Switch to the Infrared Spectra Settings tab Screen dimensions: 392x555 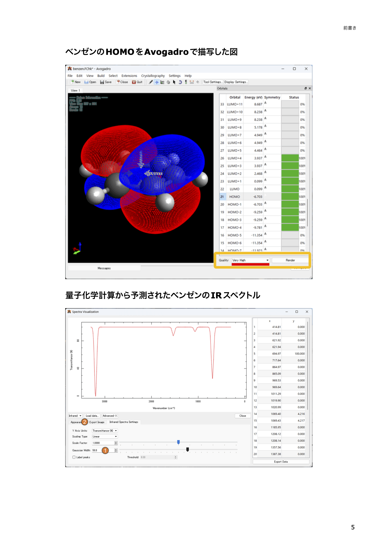point(124,422)
